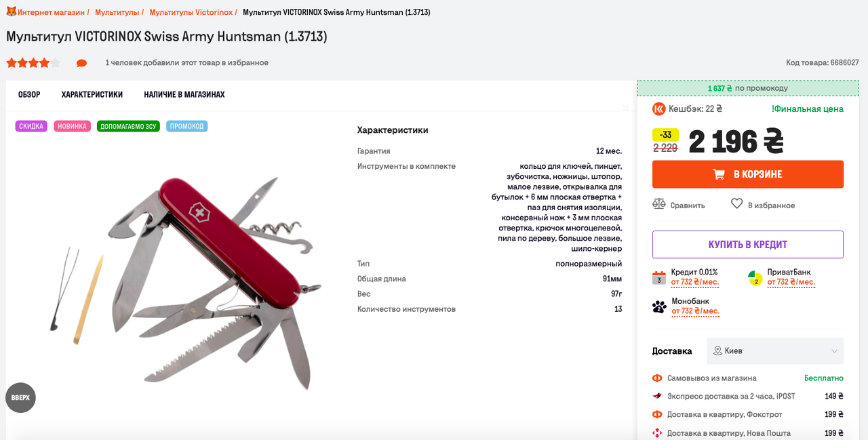Open the Характеристики tab

click(x=92, y=95)
